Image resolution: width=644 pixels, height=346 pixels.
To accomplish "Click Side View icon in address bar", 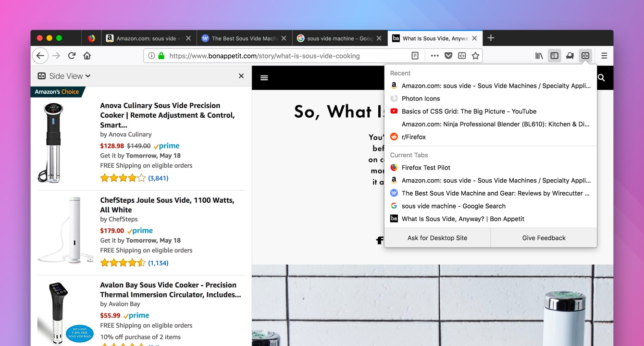I will point(462,56).
